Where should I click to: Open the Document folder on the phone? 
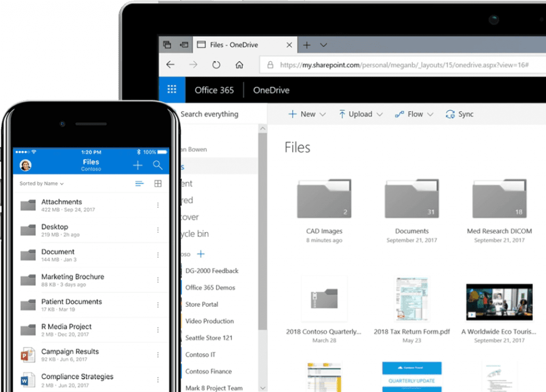click(91, 255)
